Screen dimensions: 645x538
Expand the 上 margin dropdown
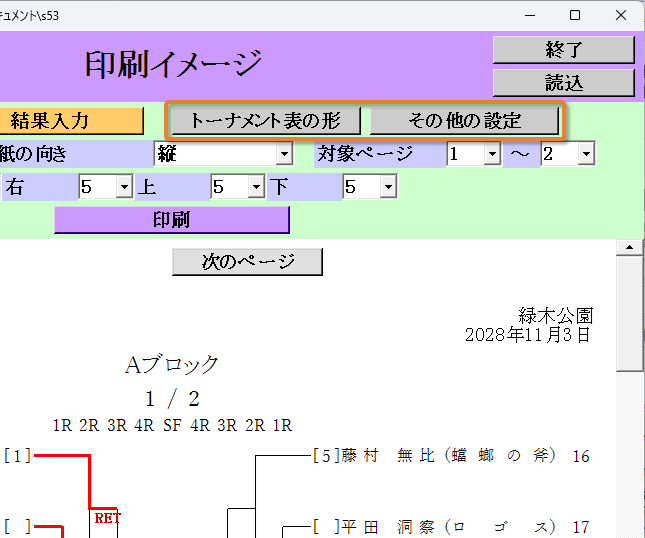point(256,187)
